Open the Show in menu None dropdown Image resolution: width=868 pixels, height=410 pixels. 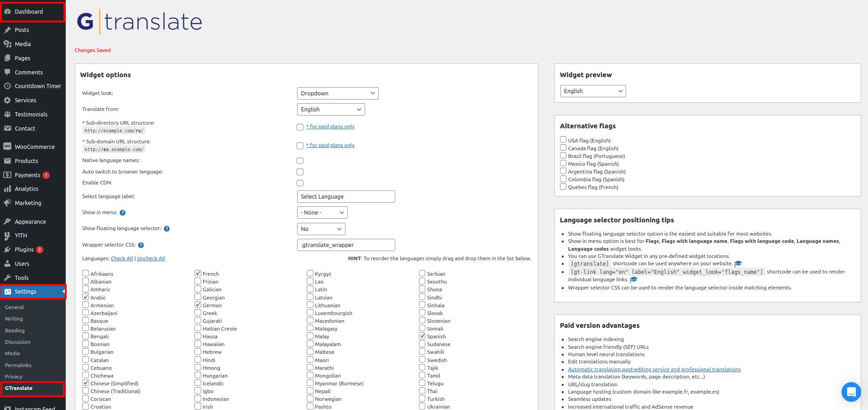click(322, 212)
